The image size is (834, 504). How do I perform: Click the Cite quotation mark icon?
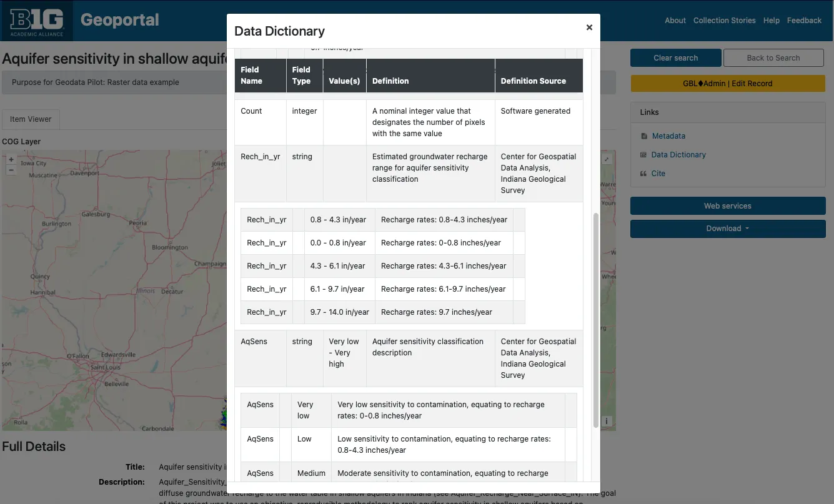644,174
